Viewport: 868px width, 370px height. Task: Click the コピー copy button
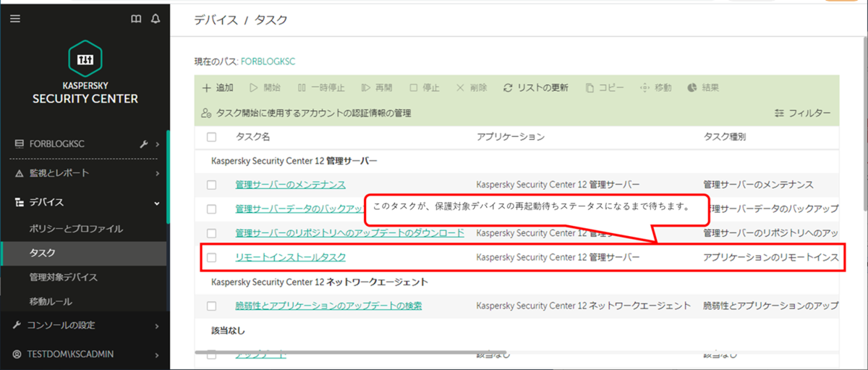[x=604, y=88]
